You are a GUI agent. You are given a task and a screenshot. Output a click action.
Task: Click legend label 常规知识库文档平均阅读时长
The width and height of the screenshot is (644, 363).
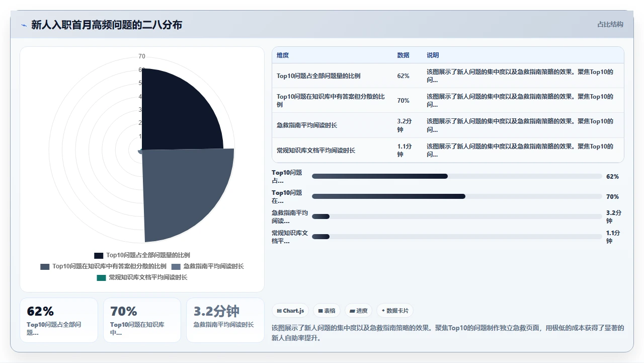(x=148, y=277)
